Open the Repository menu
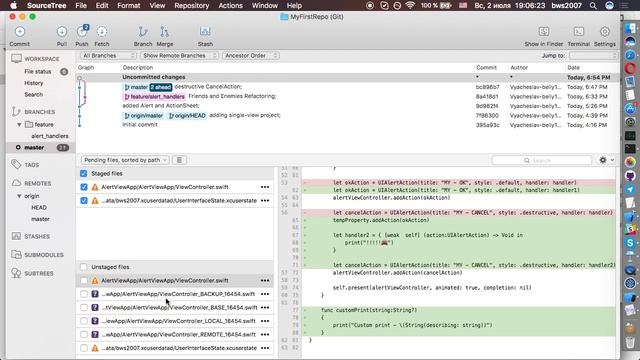Screen dimensions: 640x360 [191, 6]
